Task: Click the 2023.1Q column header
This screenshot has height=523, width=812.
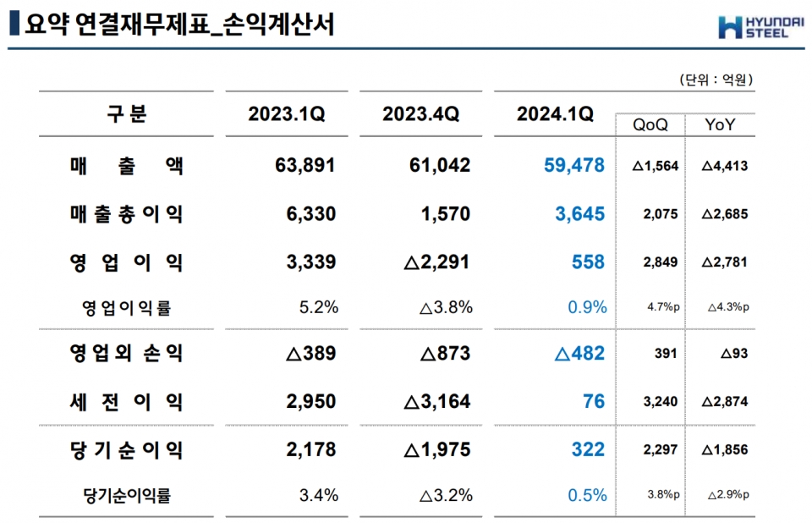Action: [286, 115]
